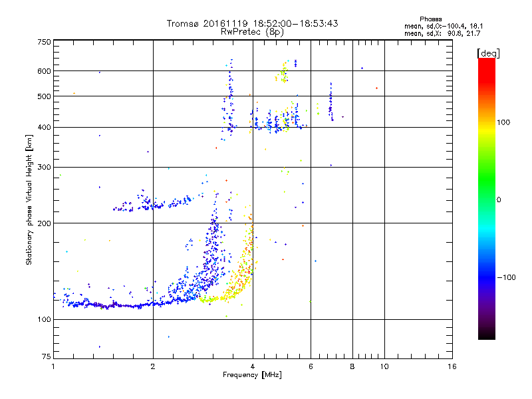Viewport: 532px width, 399px height.
Task: Click the y-axis '750' tick label
Action: 44,42
